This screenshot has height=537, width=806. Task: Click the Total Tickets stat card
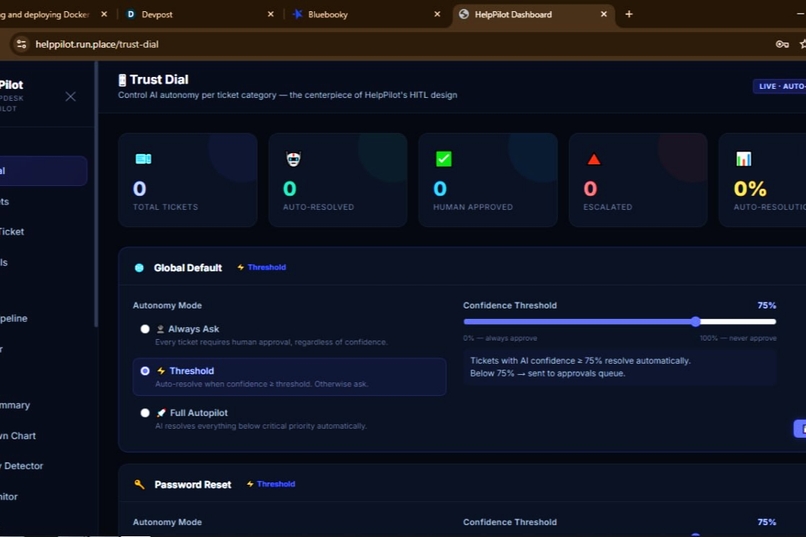click(x=188, y=180)
